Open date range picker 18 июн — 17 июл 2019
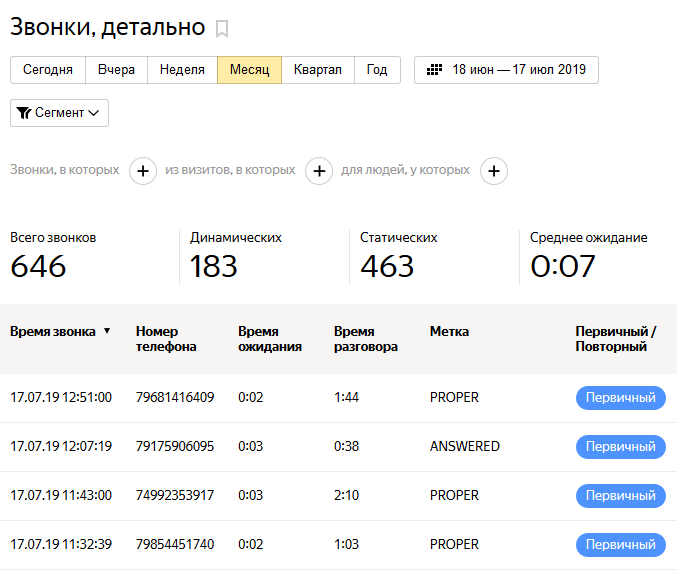Image resolution: width=677 pixels, height=570 pixels. 506,70
